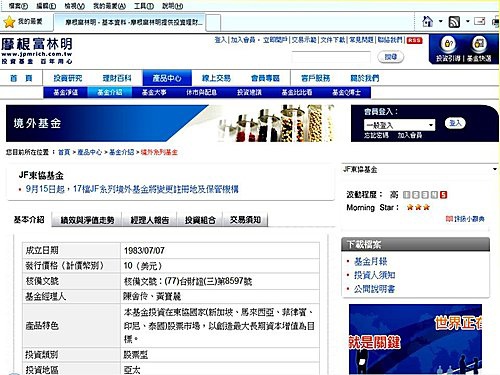Open Home toolbar dropdown arrow
This screenshot has width=500, height=375.
pos(441,21)
